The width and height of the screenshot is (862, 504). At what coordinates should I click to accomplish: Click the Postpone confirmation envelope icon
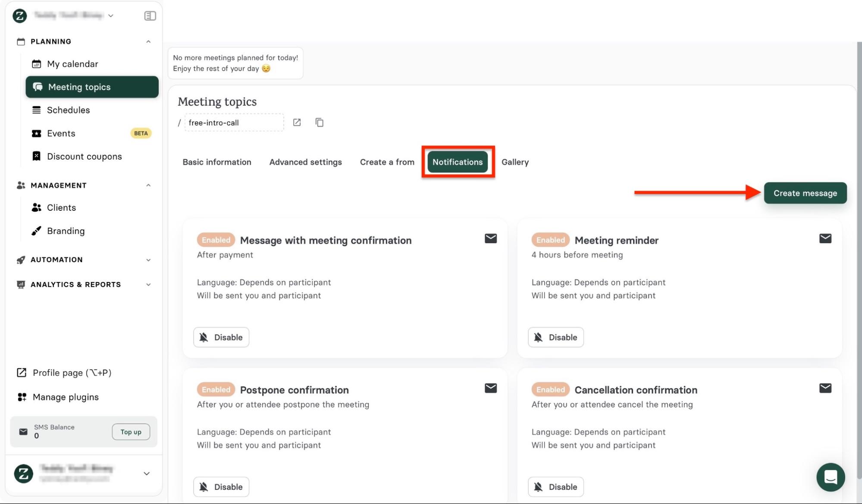click(x=490, y=388)
